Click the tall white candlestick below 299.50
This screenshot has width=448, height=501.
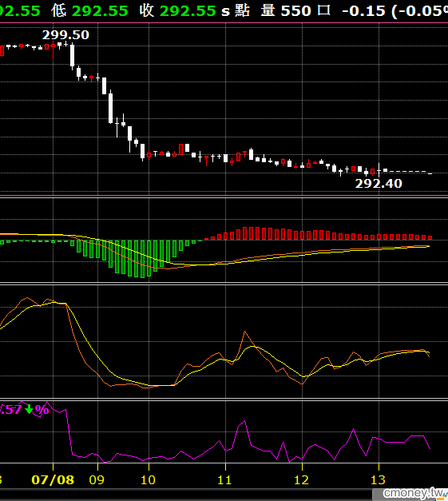72,56
